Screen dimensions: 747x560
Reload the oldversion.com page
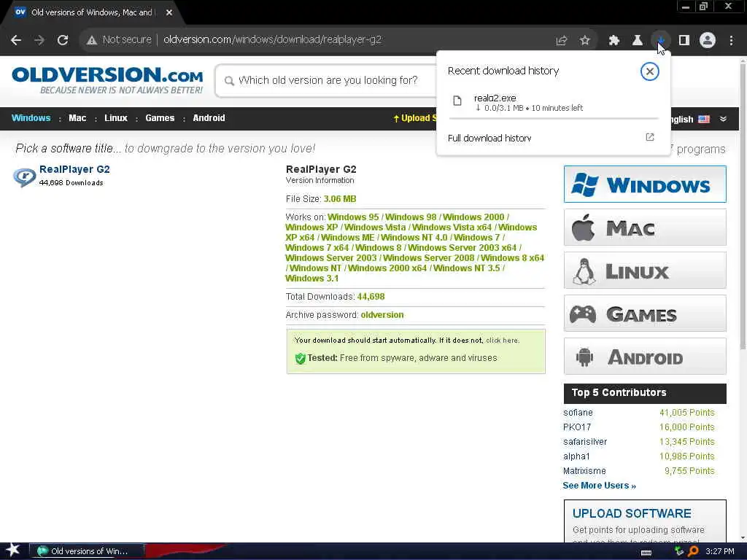[63, 40]
